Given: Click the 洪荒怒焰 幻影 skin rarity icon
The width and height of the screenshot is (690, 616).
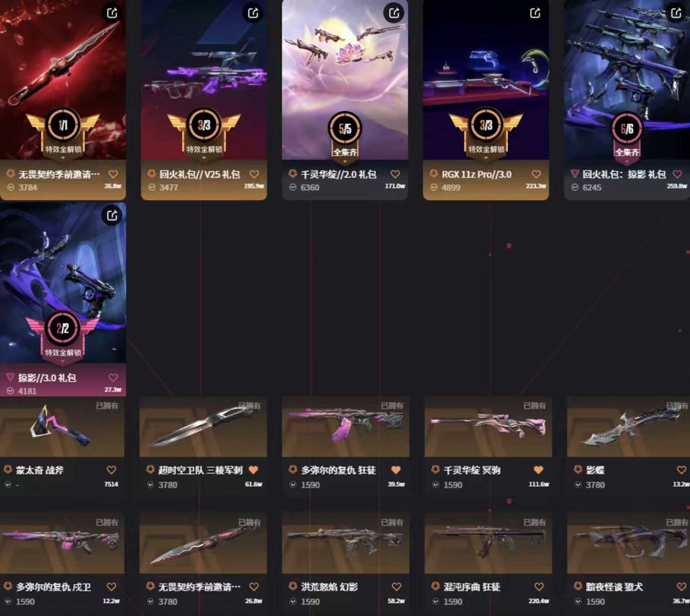Looking at the screenshot, I should 293,586.
